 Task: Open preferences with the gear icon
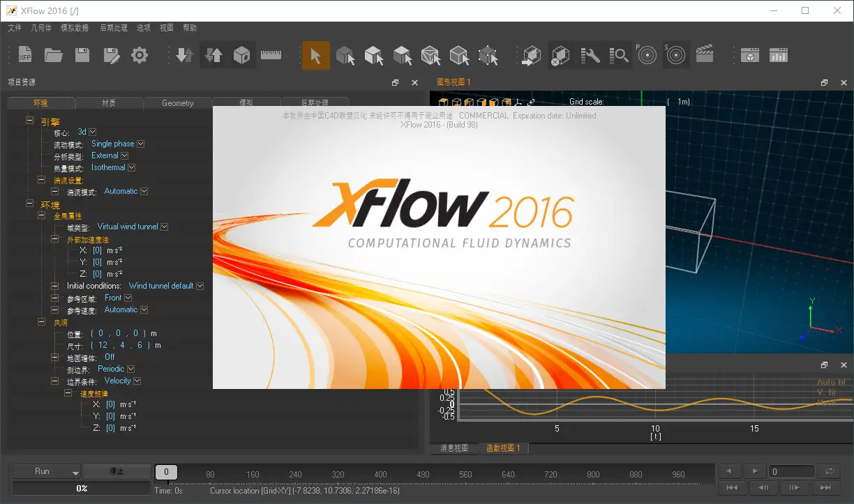tap(140, 55)
